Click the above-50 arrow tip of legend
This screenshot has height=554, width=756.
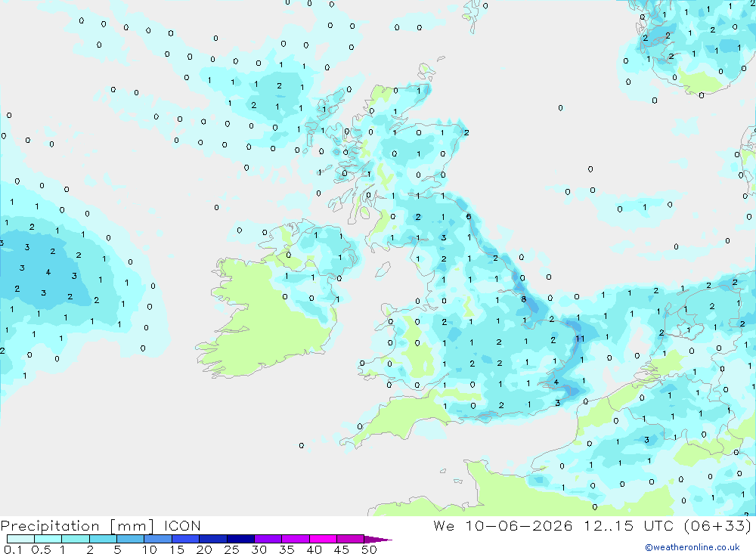point(378,540)
